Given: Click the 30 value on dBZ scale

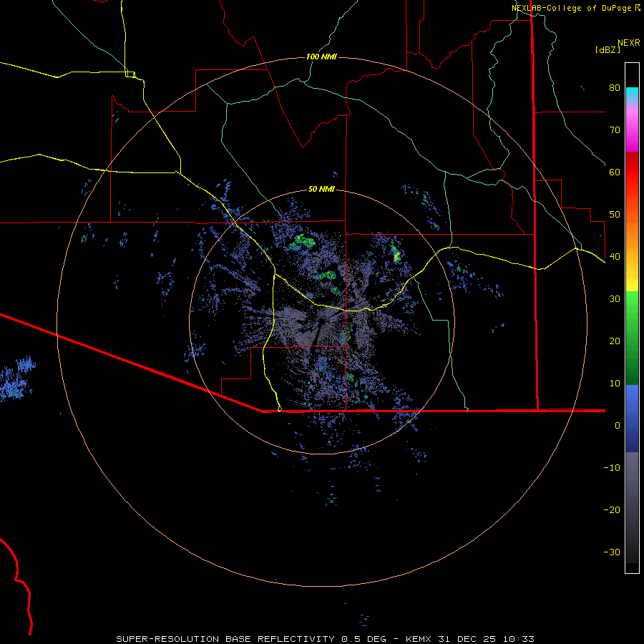Looking at the screenshot, I should tap(615, 298).
